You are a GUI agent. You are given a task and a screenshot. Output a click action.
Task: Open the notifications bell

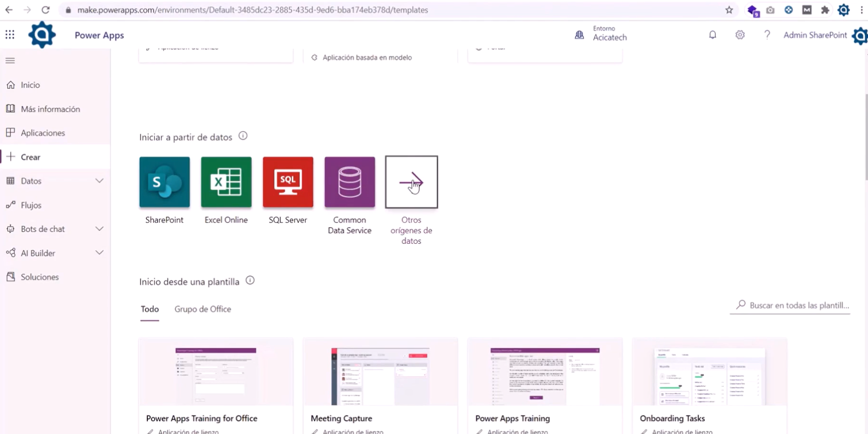712,34
